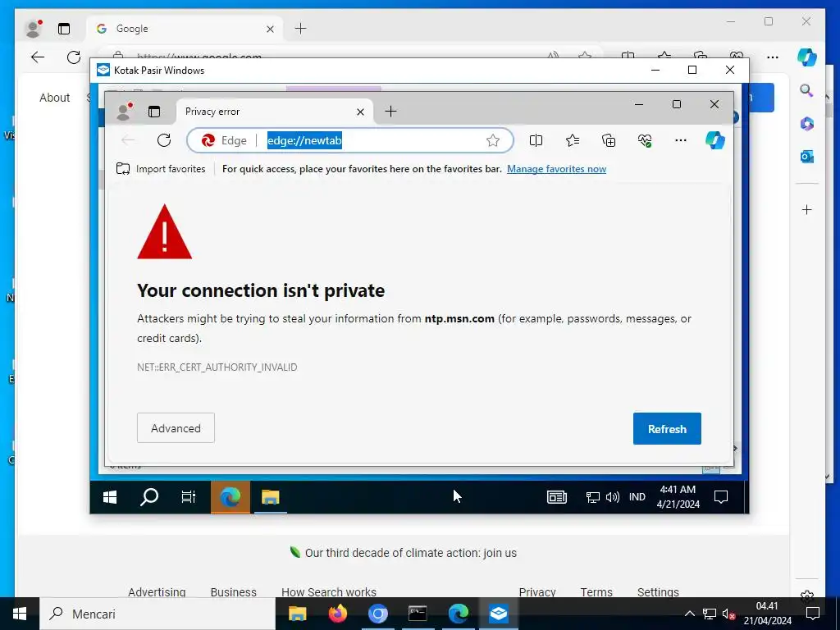
Task: Open Task View in sandbox taskbar
Action: click(188, 497)
